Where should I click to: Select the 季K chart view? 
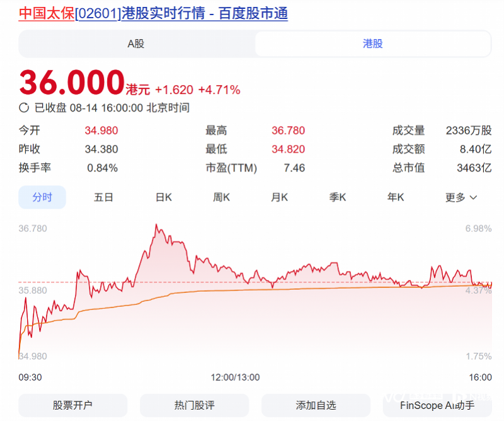pos(338,197)
